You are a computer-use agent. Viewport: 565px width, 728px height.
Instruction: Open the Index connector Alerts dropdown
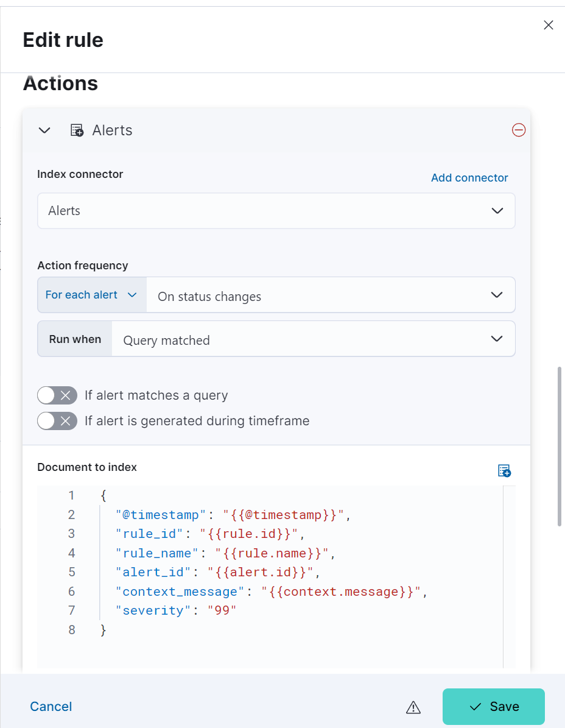click(x=276, y=211)
